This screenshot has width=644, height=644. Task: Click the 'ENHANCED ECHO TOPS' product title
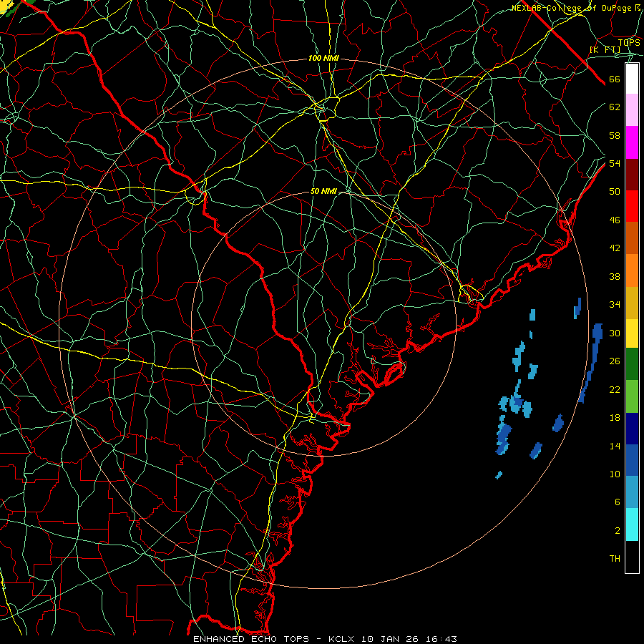coord(251,639)
